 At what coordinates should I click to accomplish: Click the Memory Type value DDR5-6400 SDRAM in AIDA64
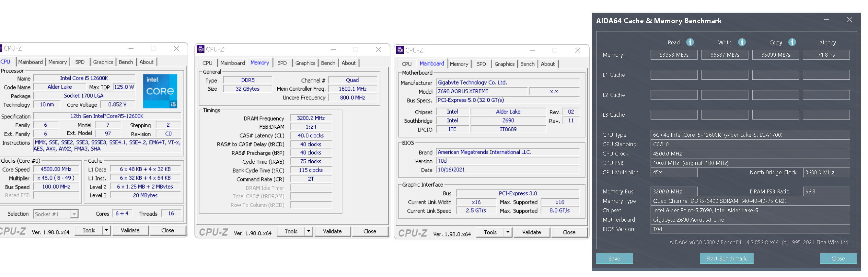(750, 201)
